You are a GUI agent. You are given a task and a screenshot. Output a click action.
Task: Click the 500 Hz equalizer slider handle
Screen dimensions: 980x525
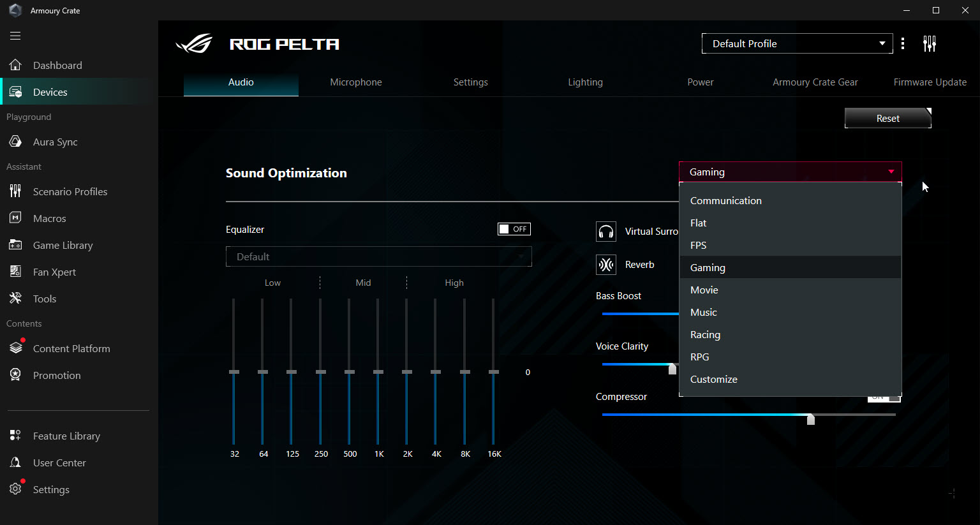point(350,372)
